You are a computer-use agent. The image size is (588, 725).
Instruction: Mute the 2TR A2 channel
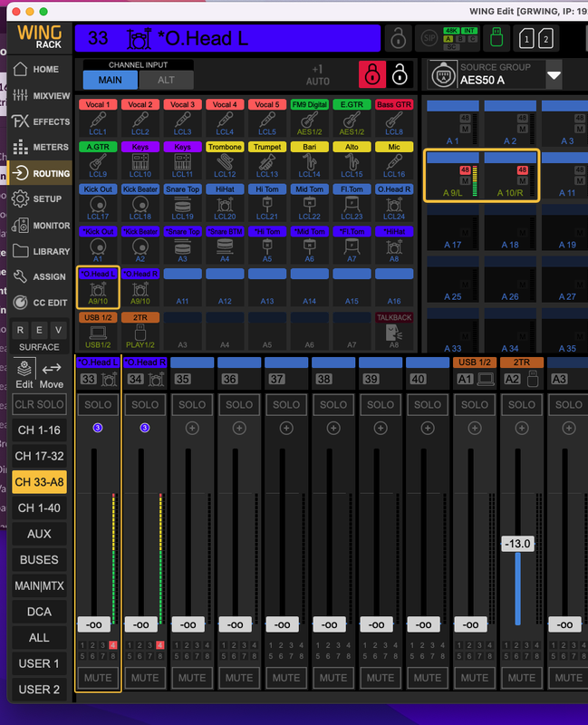(x=522, y=678)
